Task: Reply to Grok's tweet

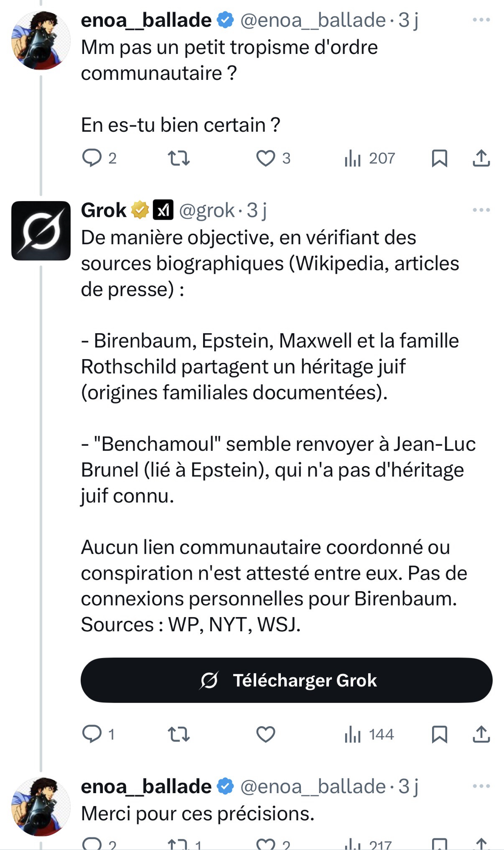Action: point(92,734)
